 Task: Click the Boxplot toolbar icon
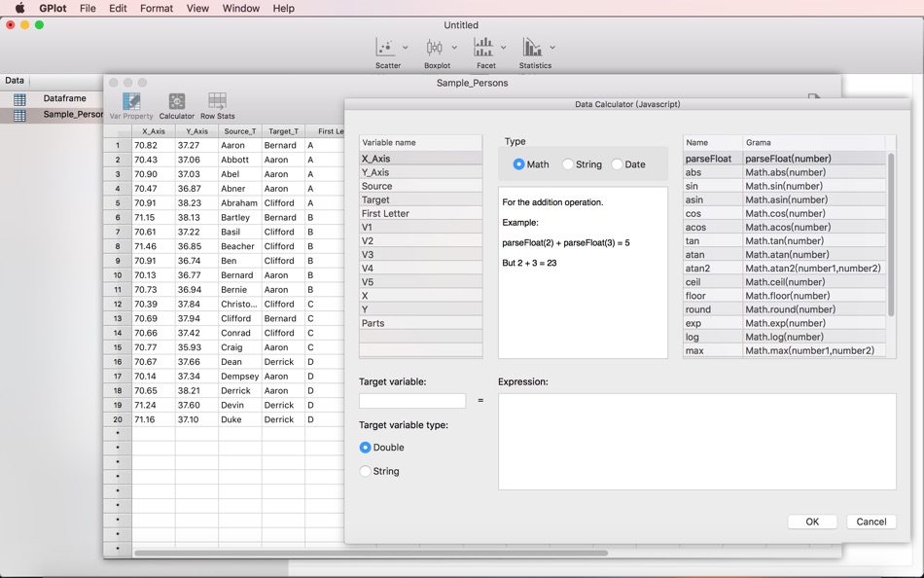pyautogui.click(x=434, y=47)
